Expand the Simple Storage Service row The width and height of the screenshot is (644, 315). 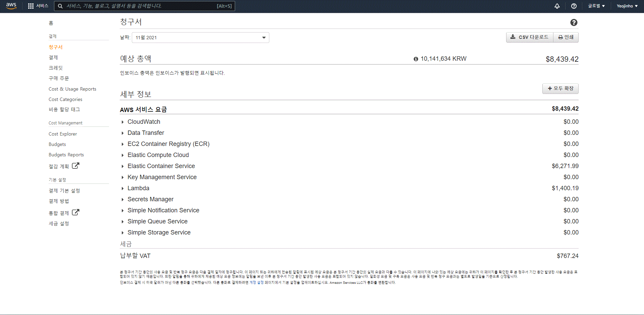(122, 233)
